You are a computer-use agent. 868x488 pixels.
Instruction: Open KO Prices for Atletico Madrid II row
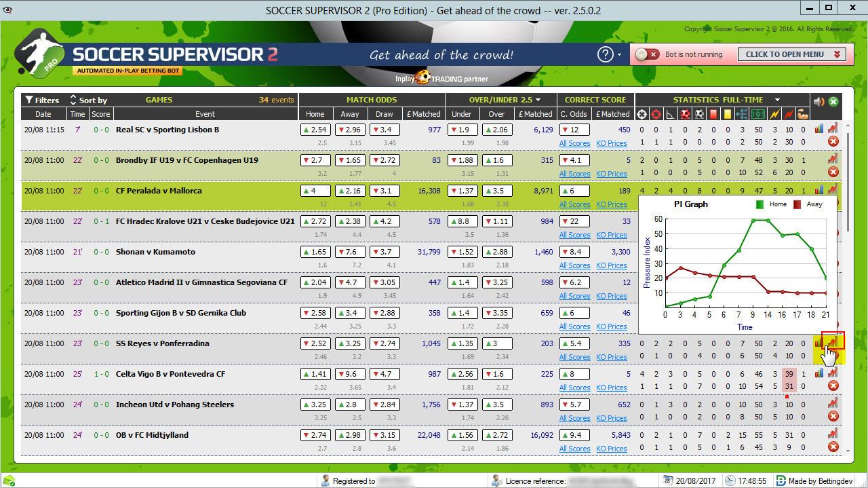click(612, 296)
